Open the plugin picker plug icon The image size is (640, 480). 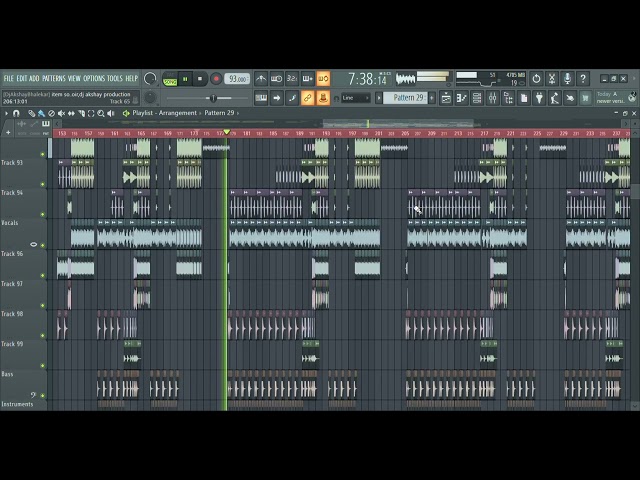(539, 98)
